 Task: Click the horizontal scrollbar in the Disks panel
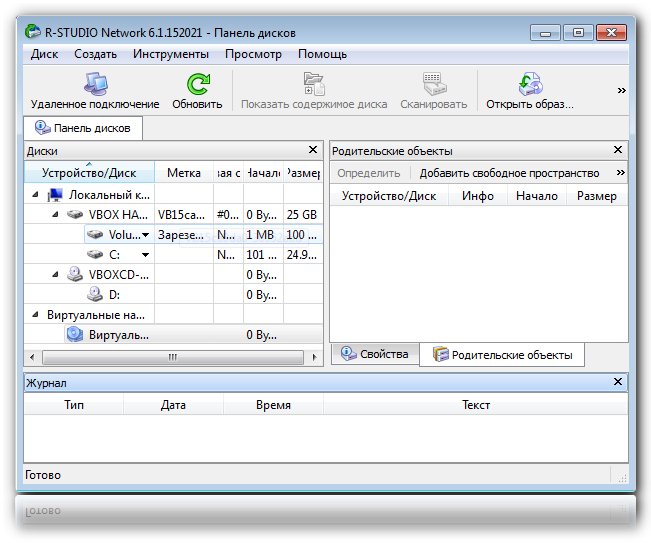(172, 356)
